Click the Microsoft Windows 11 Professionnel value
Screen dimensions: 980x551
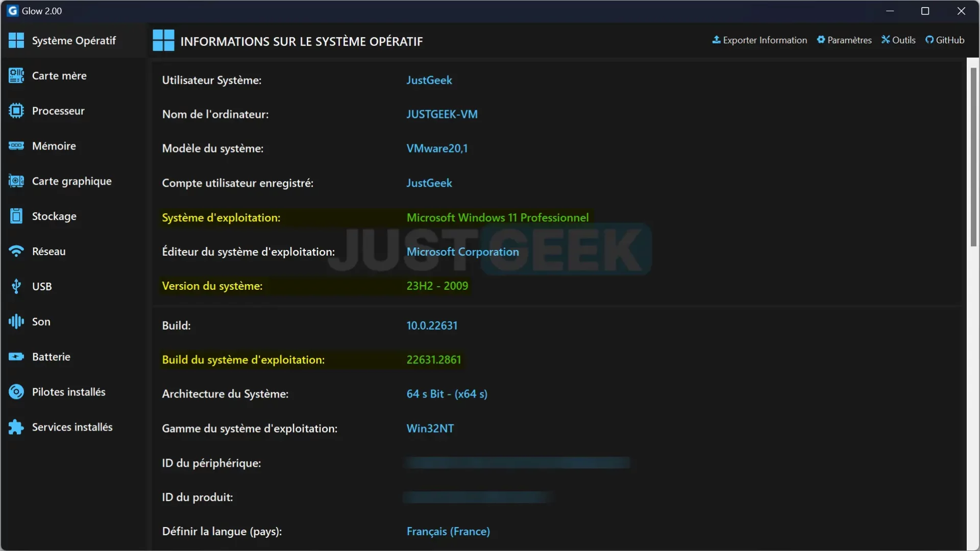(x=498, y=217)
